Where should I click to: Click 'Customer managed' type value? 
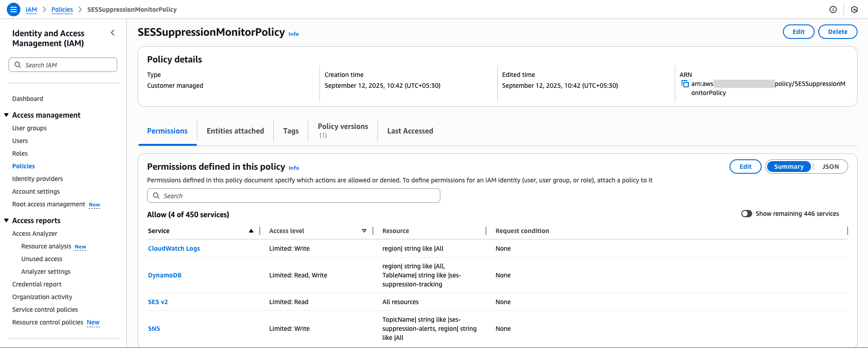175,86
